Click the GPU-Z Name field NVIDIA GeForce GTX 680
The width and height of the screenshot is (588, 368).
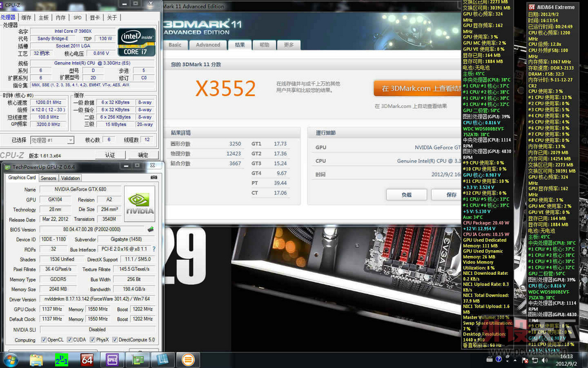pyautogui.click(x=80, y=189)
